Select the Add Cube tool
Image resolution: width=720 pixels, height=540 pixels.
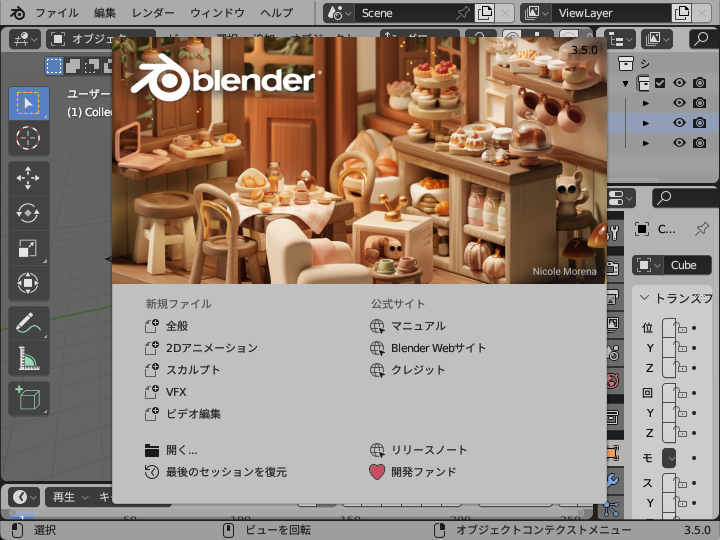pos(28,398)
